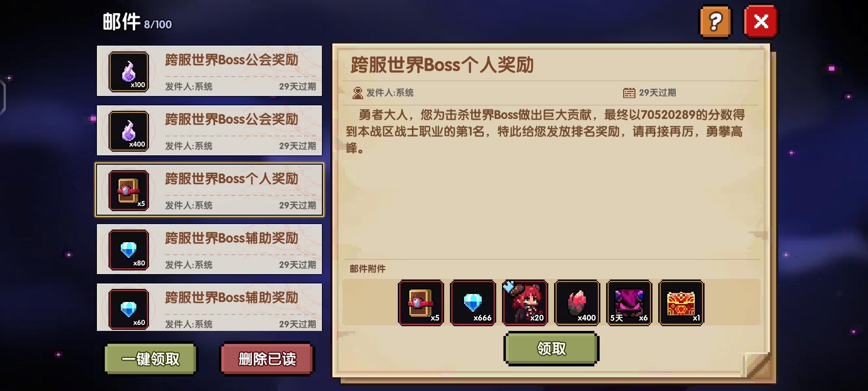Tap the red gold treasure chest x1
The height and width of the screenshot is (391, 868).
point(681,303)
